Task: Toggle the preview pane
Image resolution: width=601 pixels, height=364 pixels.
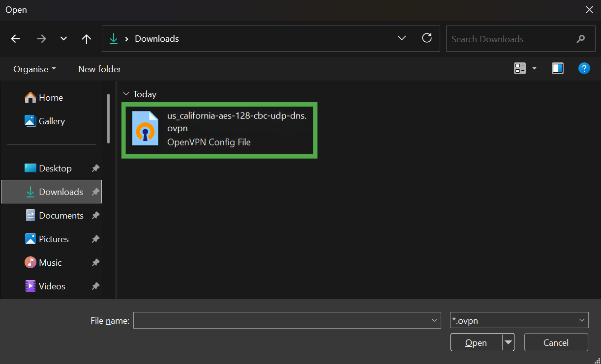Action: pyautogui.click(x=558, y=68)
